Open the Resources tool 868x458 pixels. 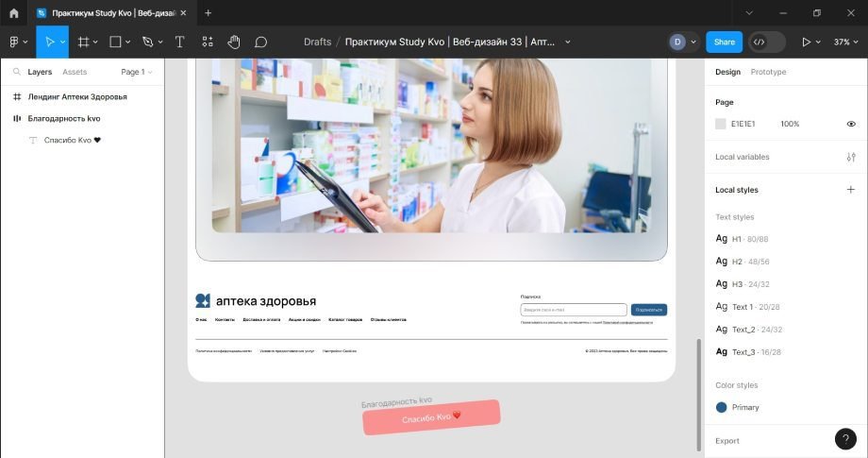tap(208, 42)
